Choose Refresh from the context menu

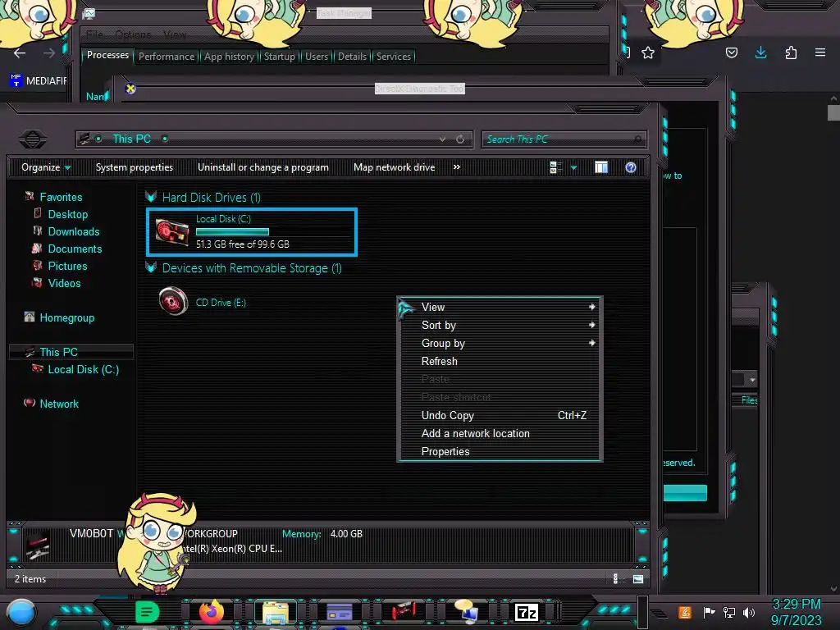500,361
